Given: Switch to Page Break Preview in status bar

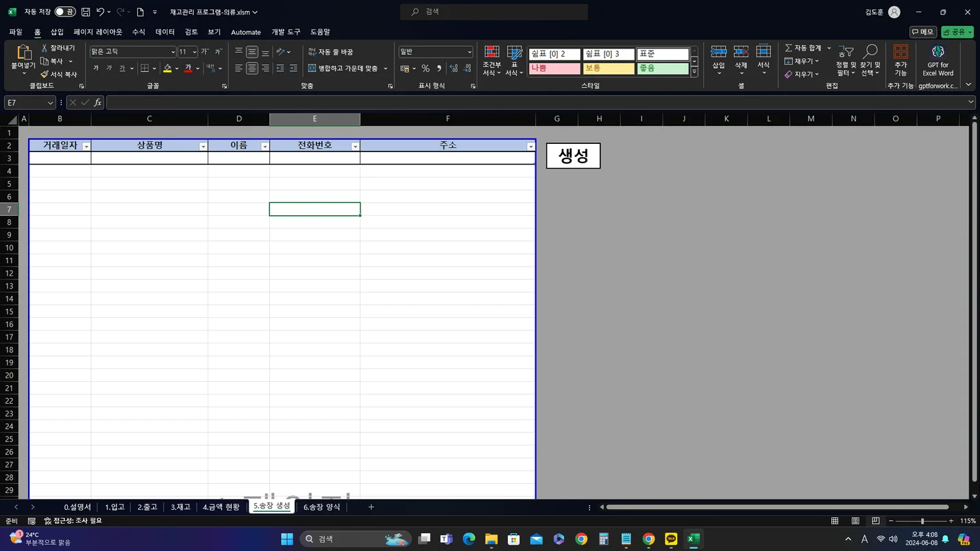Looking at the screenshot, I should tap(875, 521).
